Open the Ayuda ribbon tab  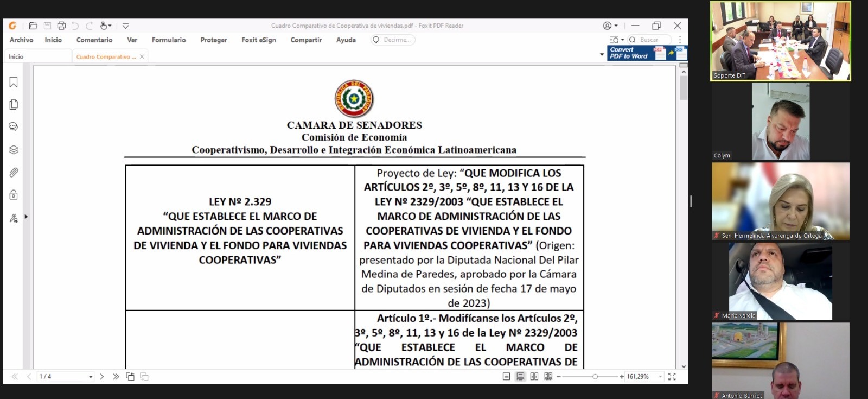[x=346, y=40]
